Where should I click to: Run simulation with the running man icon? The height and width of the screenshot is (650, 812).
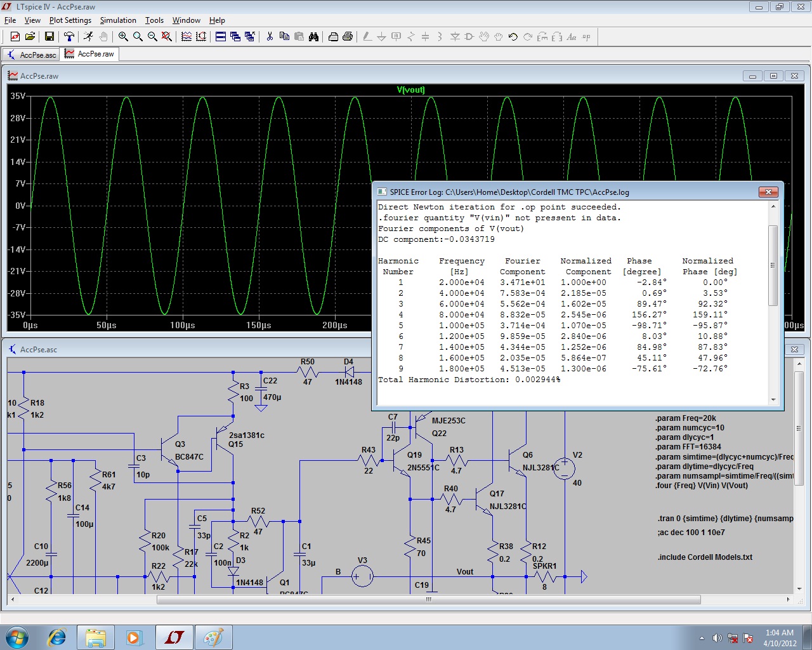pyautogui.click(x=88, y=37)
